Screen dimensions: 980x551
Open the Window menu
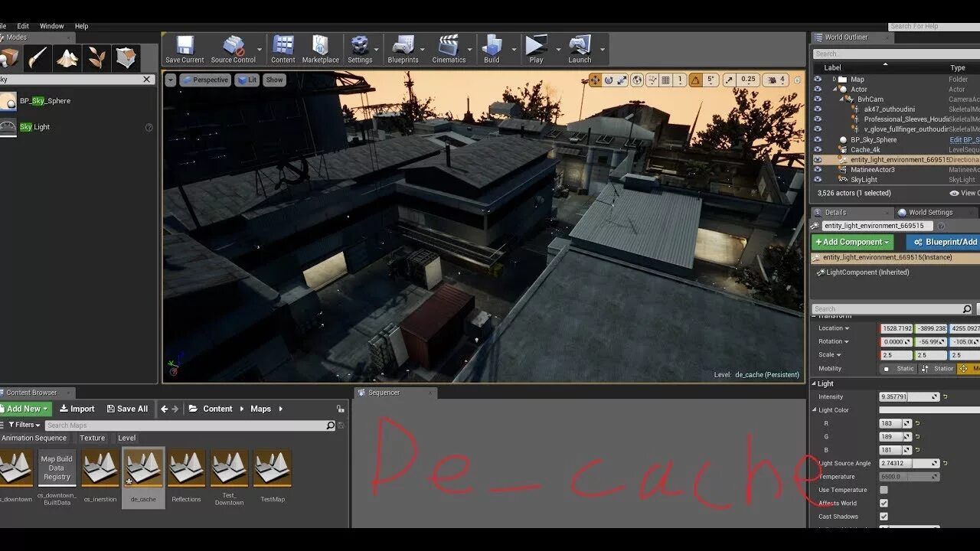click(x=51, y=26)
